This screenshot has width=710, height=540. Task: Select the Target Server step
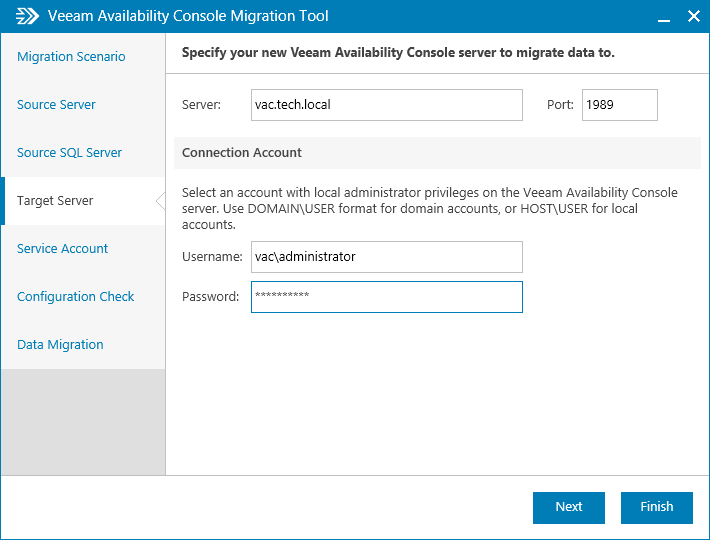point(55,201)
